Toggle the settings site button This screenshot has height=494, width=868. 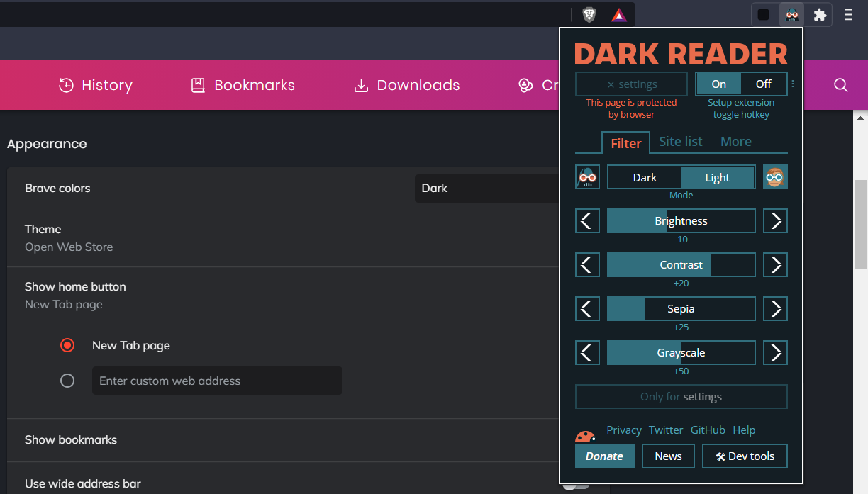coord(631,84)
